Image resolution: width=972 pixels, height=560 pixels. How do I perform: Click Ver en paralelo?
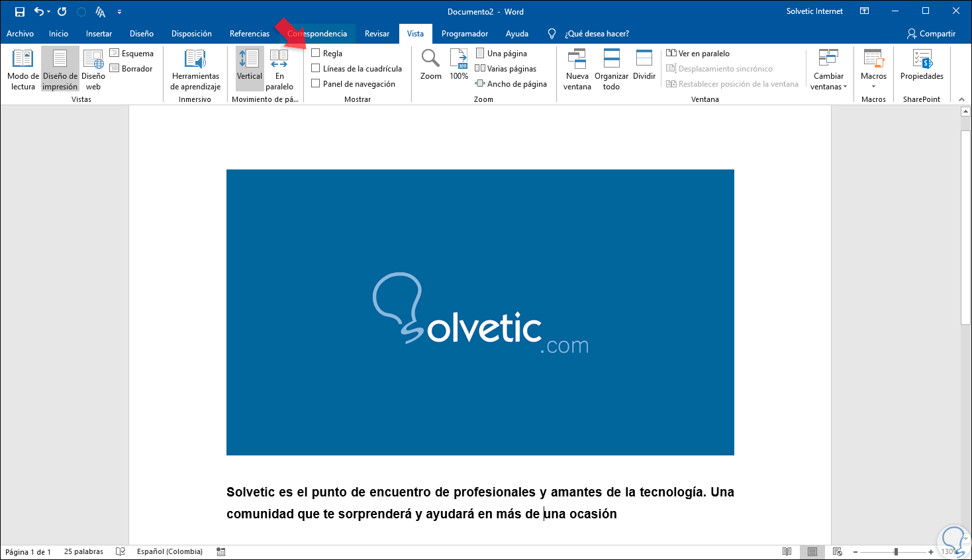(698, 54)
